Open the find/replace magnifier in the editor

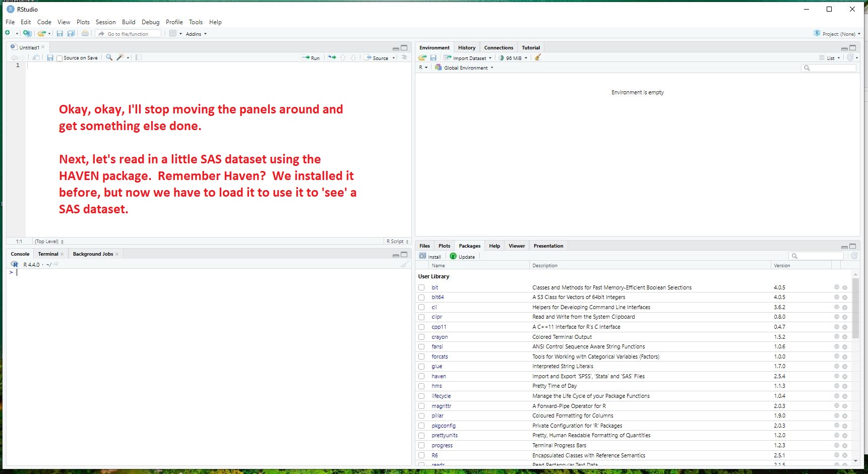(109, 57)
